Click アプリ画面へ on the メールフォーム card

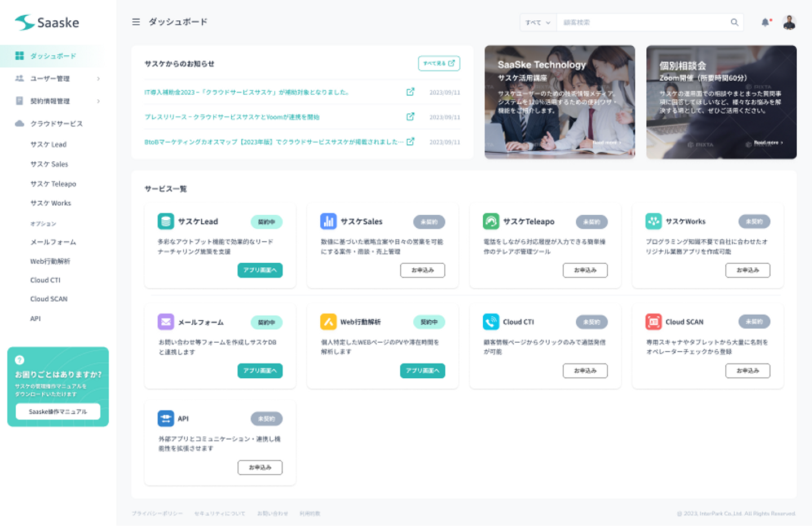pos(260,370)
